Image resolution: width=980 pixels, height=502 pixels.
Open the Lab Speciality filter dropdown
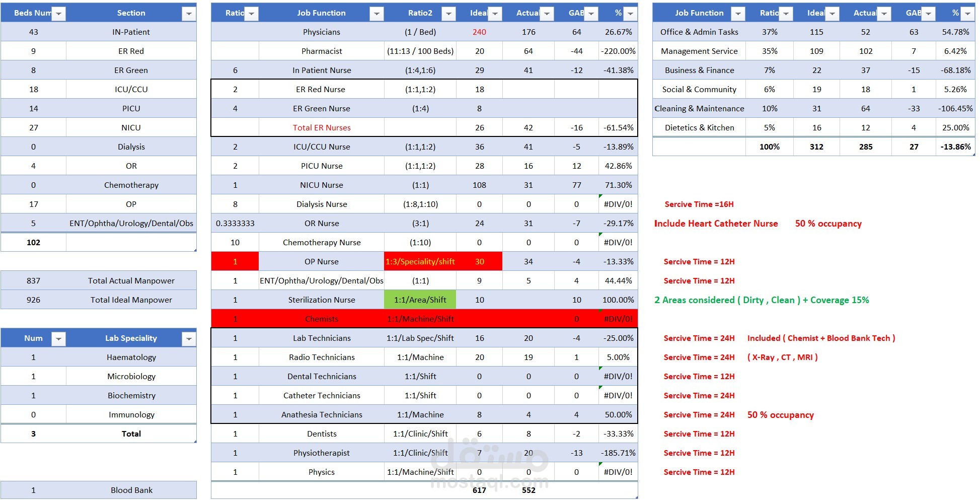click(x=189, y=339)
